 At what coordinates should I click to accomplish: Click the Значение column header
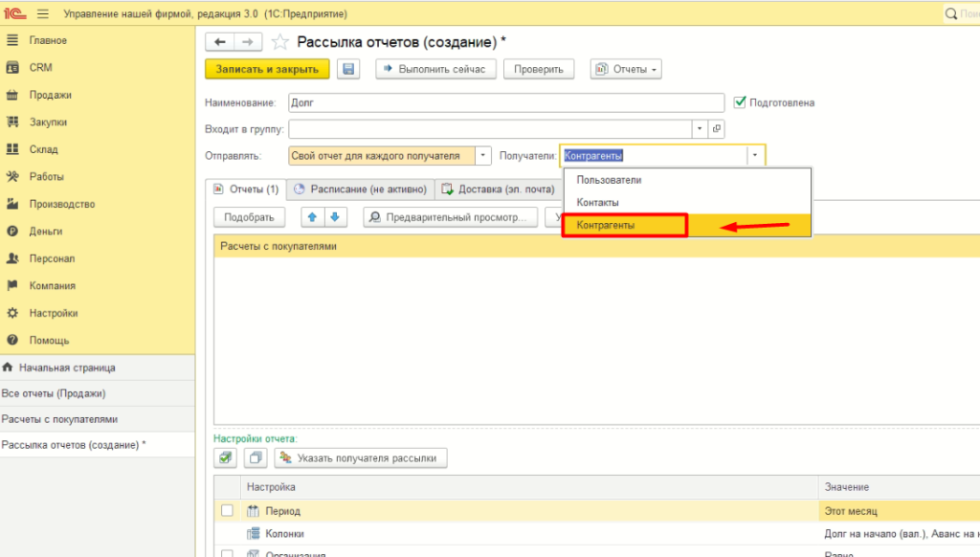click(899, 487)
